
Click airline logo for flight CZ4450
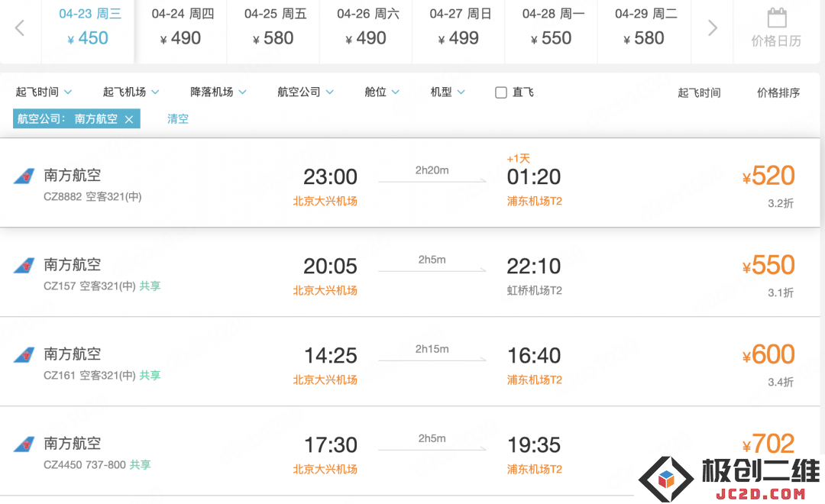[x=24, y=444]
